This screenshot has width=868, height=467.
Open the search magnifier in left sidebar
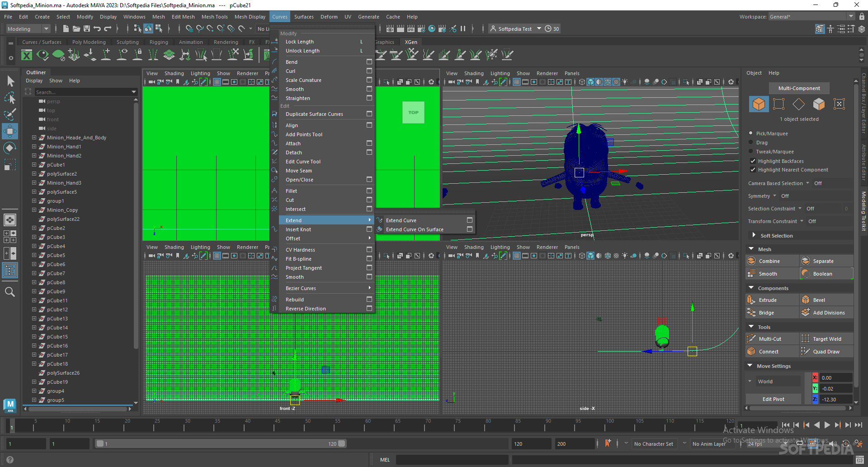point(10,292)
